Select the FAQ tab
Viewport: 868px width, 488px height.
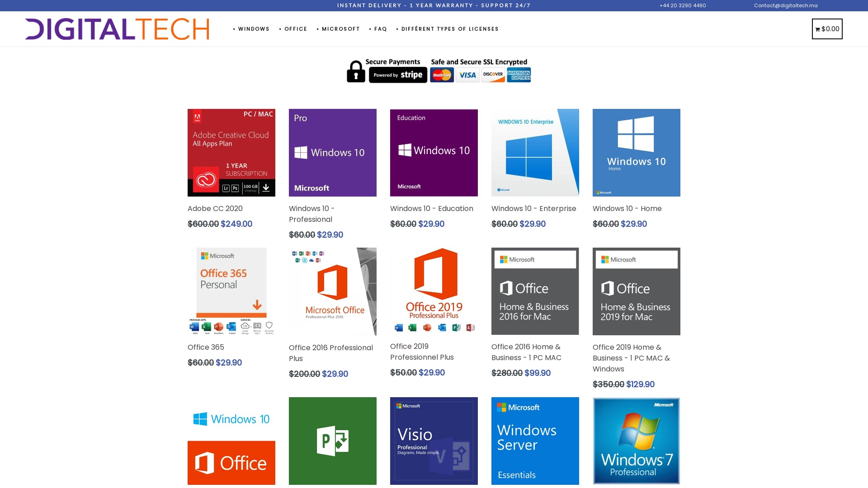380,28
